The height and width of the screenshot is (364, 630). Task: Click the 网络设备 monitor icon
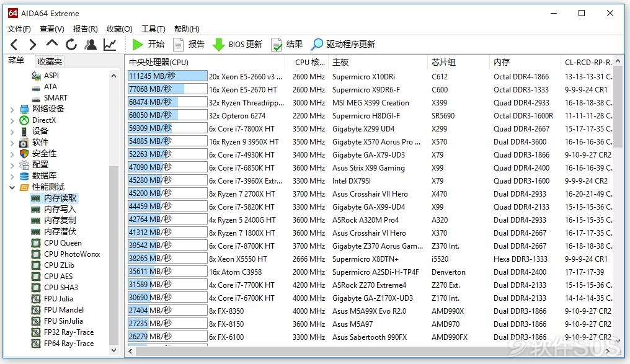coord(25,109)
